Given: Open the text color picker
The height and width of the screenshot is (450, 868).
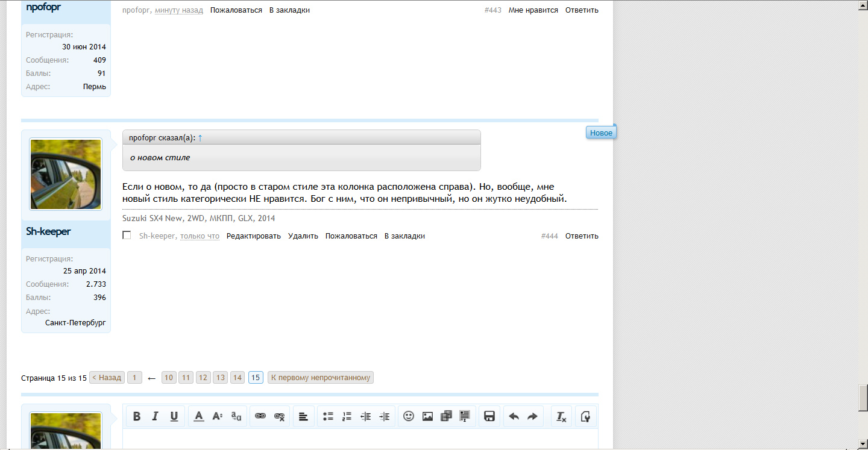Looking at the screenshot, I should (199, 416).
